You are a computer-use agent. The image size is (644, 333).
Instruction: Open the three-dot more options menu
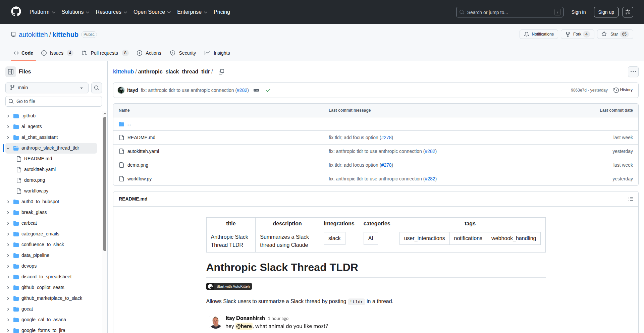633,72
